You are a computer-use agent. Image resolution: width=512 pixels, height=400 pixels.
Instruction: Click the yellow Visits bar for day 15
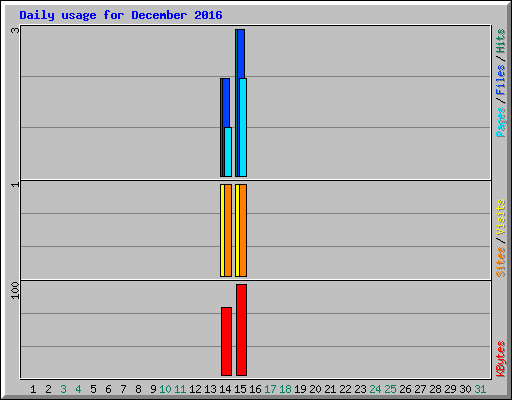pyautogui.click(x=237, y=230)
